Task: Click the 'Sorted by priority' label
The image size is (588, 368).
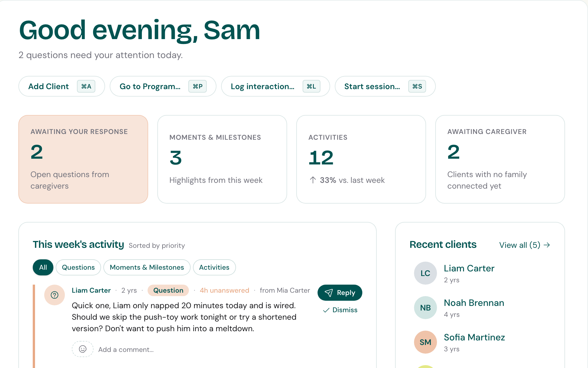Action: 157,246
